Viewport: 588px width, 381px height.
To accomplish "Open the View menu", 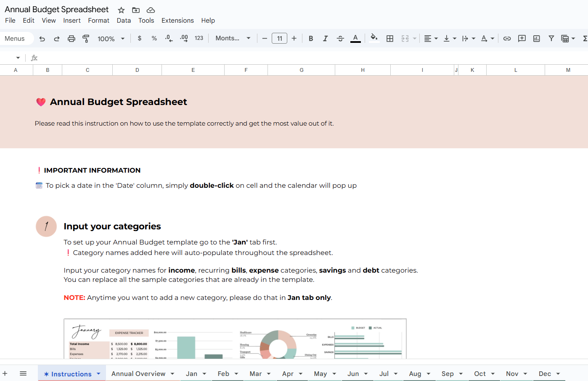I will pyautogui.click(x=49, y=20).
